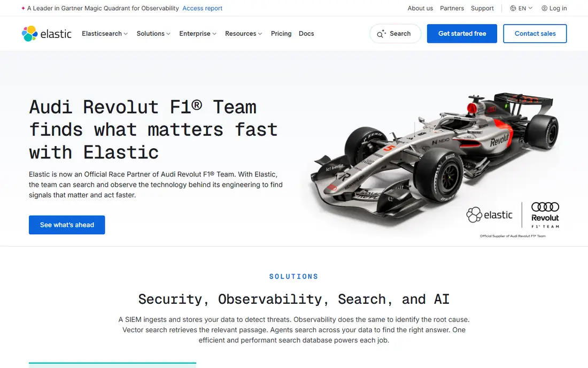Click the user profile icon beside Log in
Viewport: 588px width, 368px height.
[544, 8]
